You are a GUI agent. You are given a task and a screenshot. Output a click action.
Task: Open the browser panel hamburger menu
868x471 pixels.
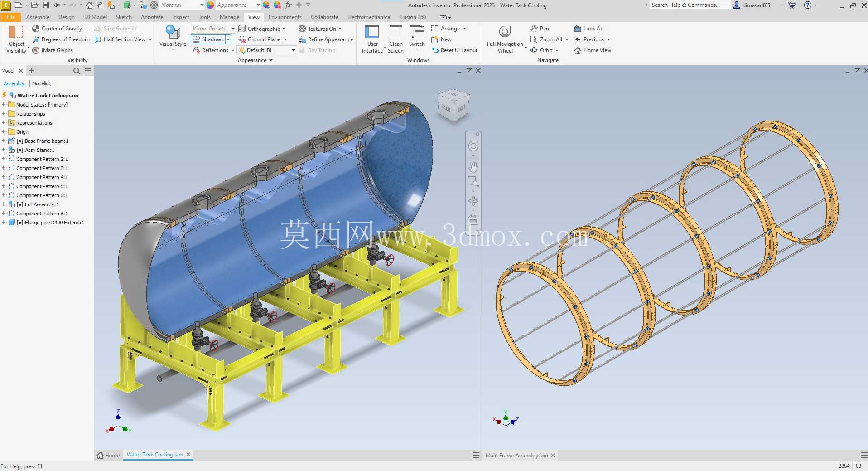88,71
